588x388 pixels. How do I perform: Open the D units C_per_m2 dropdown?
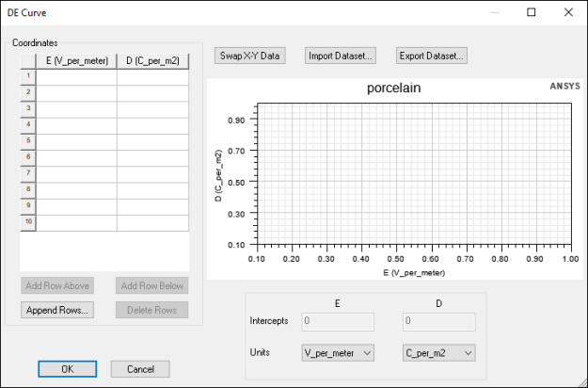coord(438,353)
